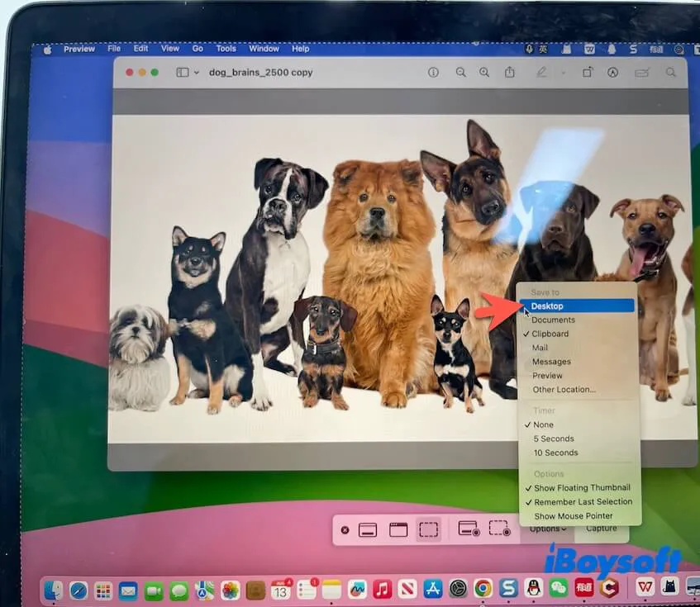This screenshot has width=700, height=607.
Task: Open Music from the Dock
Action: coord(382,589)
